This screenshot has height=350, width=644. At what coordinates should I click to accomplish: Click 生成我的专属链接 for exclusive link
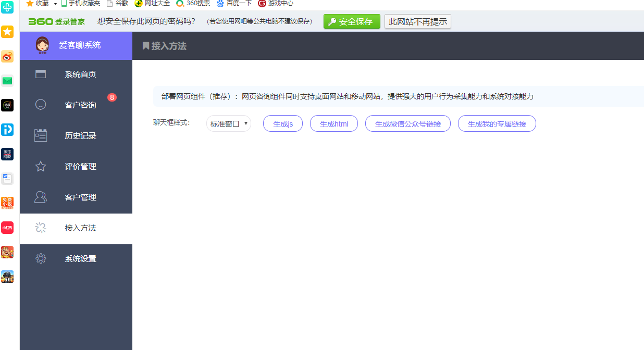tap(497, 123)
